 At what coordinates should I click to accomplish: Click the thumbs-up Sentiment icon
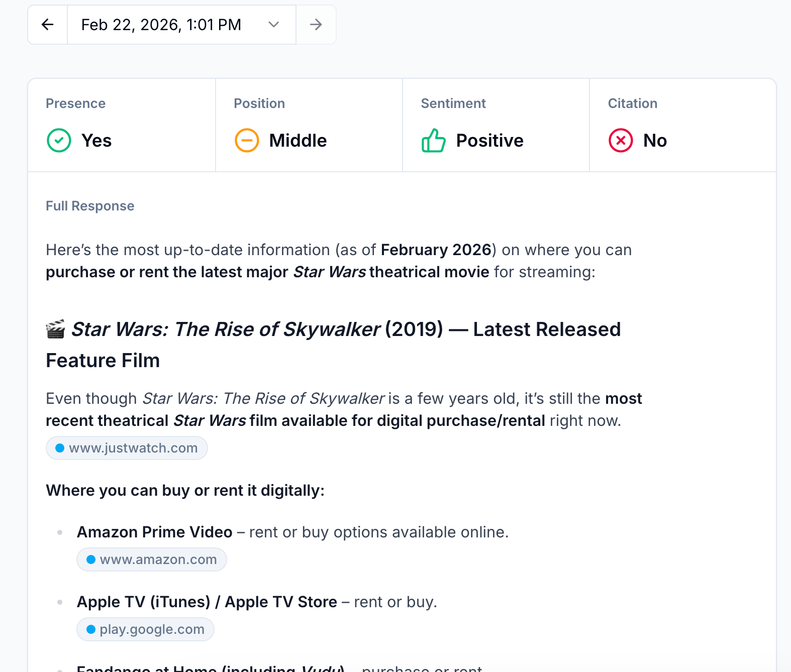click(434, 140)
